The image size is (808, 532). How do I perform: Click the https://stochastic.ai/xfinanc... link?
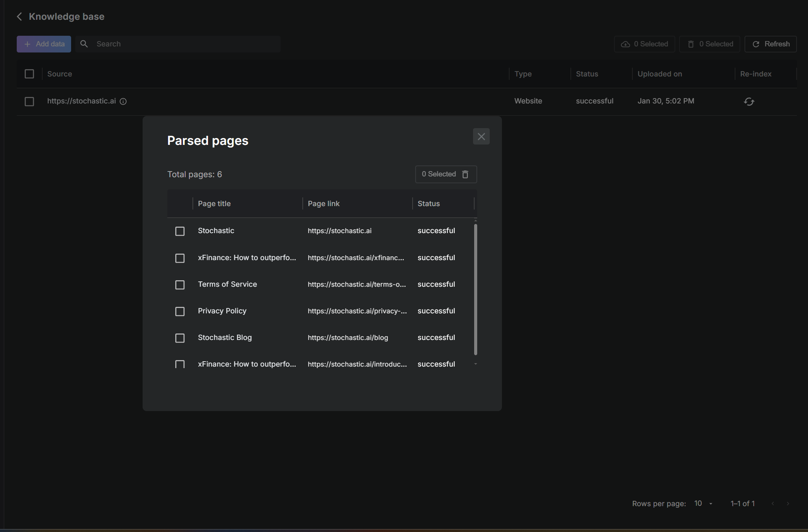tap(356, 258)
